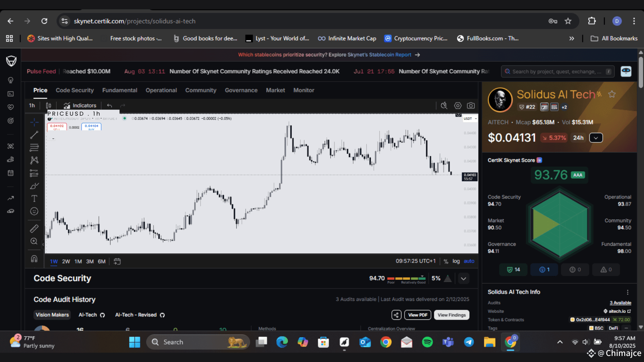
Task: Click the search by project input field
Action: coord(557,71)
